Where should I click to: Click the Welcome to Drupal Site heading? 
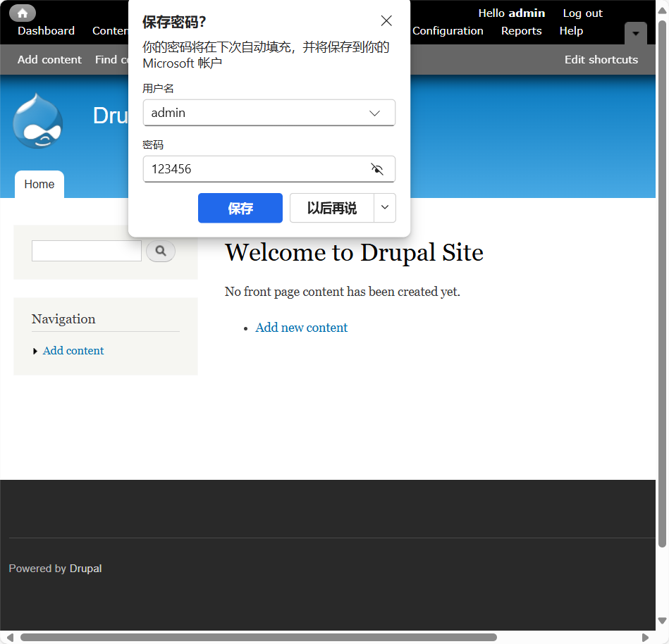354,252
